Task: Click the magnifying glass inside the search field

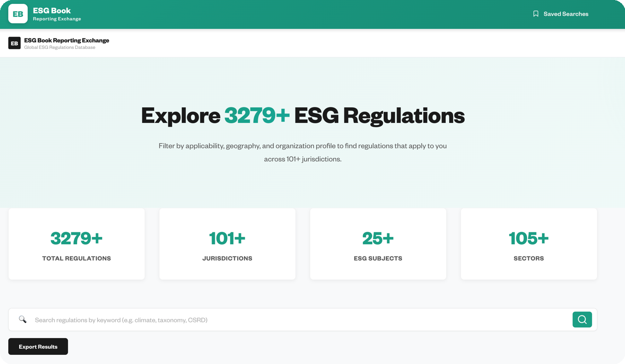Action: [x=23, y=319]
